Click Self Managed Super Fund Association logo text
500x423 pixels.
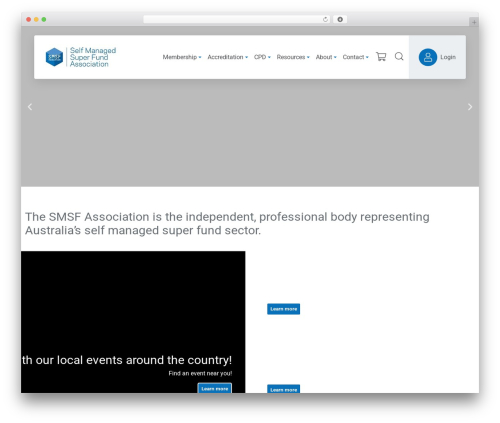pos(93,57)
